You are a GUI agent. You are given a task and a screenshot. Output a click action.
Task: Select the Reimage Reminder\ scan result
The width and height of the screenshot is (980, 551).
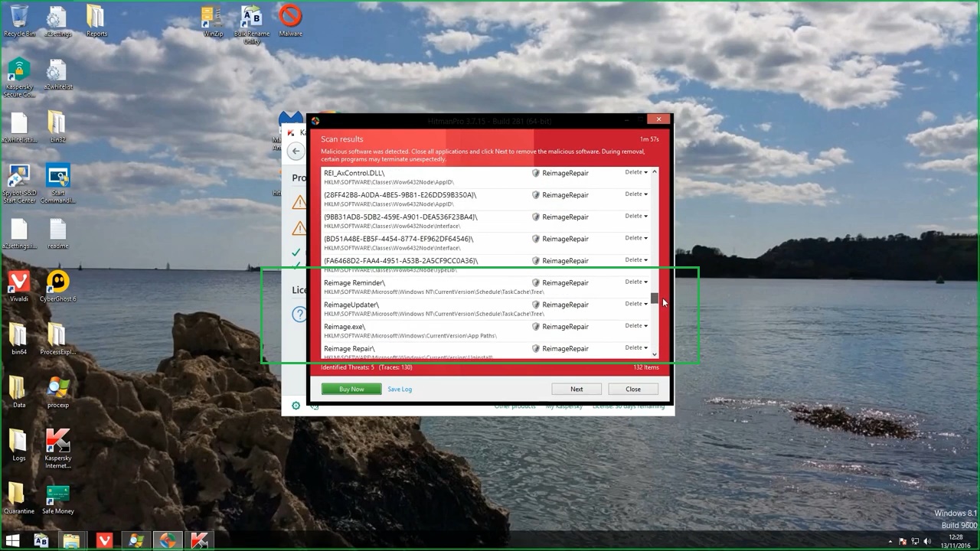(485, 287)
